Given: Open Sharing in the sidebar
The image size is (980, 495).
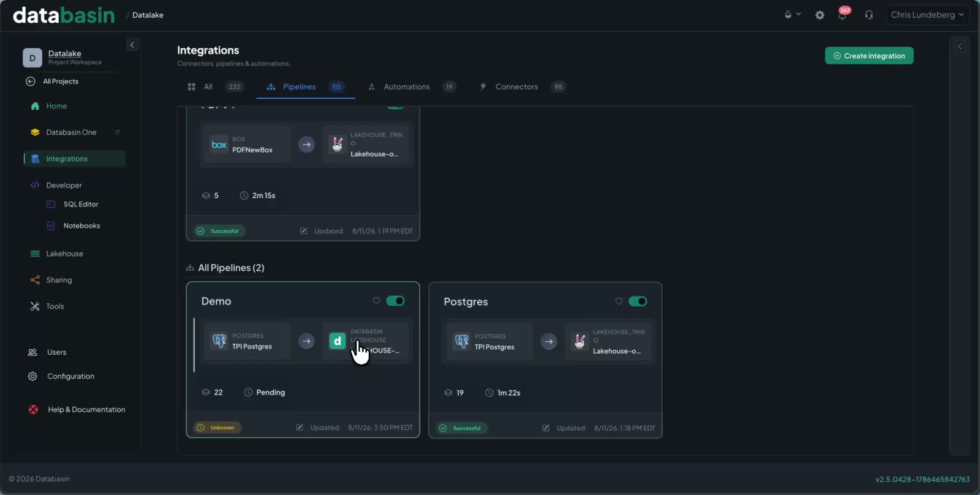Looking at the screenshot, I should (x=59, y=280).
